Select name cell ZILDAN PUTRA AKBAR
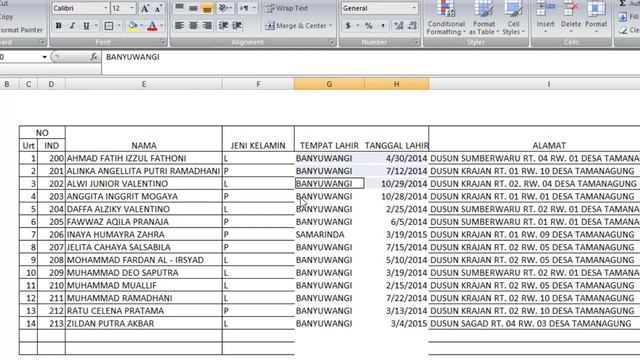640x360 pixels. [x=144, y=324]
